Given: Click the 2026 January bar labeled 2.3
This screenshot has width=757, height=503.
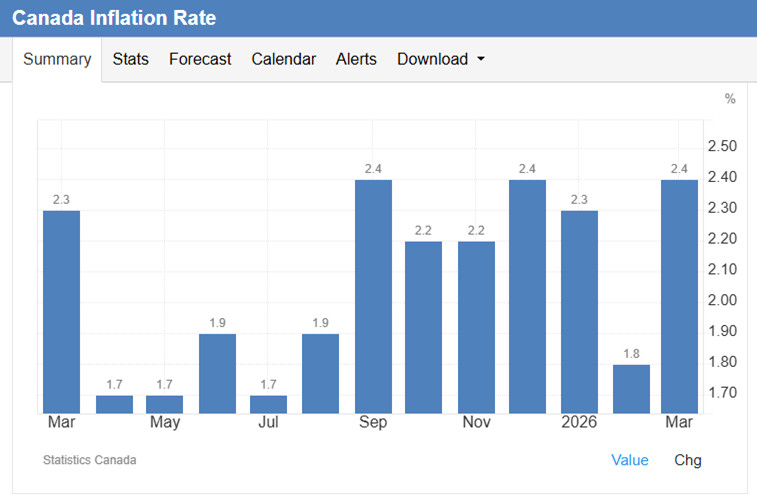Looking at the screenshot, I should coord(579,312).
